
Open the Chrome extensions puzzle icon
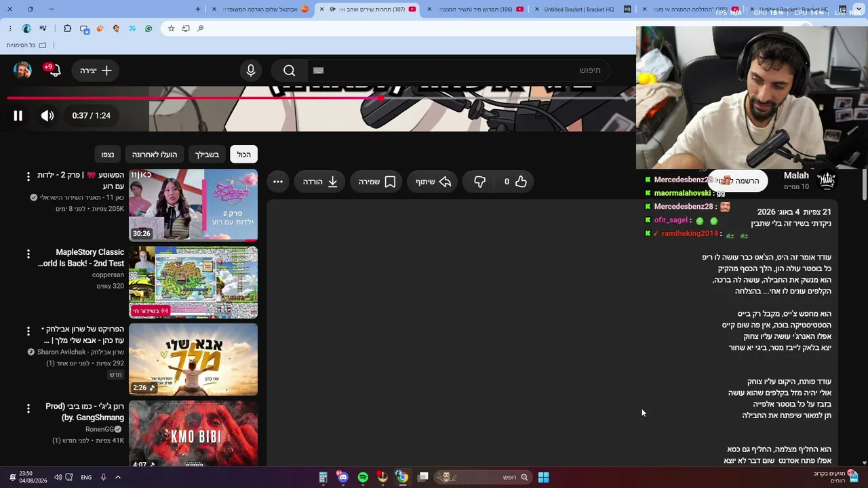pos(67,28)
